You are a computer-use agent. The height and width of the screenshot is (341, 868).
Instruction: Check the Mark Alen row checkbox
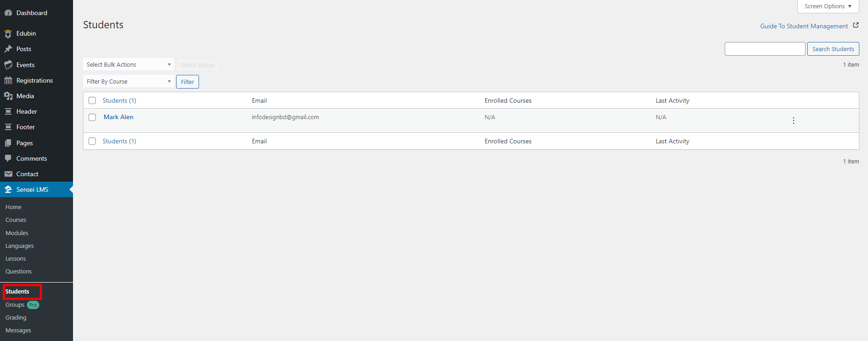(x=92, y=117)
